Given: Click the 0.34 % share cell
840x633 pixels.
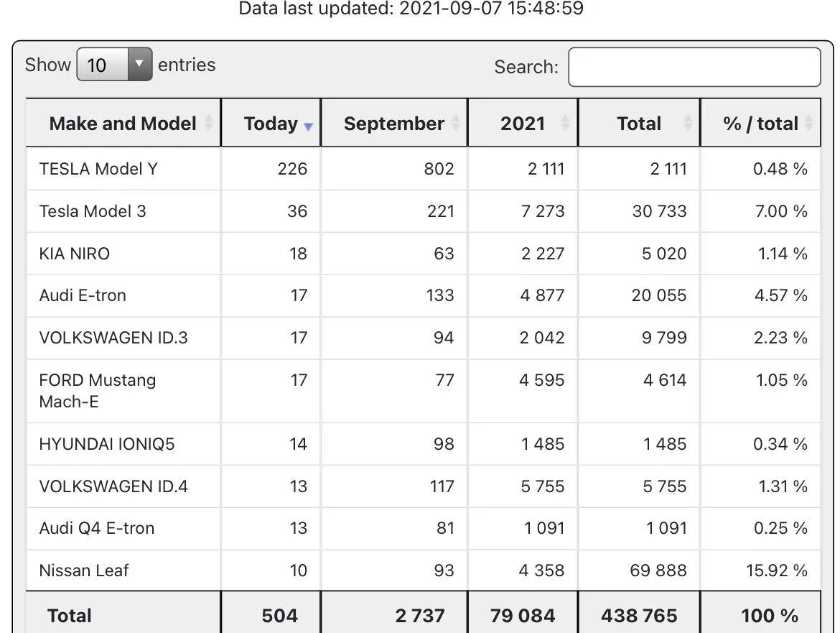Looking at the screenshot, I should [780, 443].
